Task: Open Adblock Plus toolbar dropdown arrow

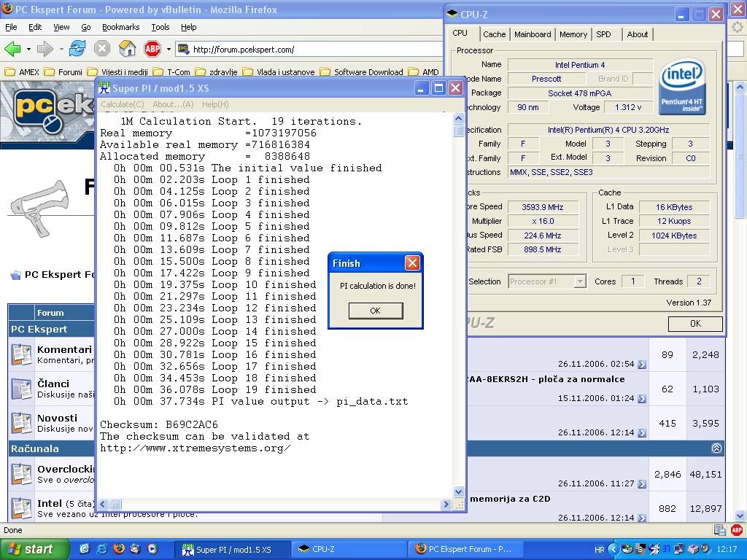Action: 169,49
